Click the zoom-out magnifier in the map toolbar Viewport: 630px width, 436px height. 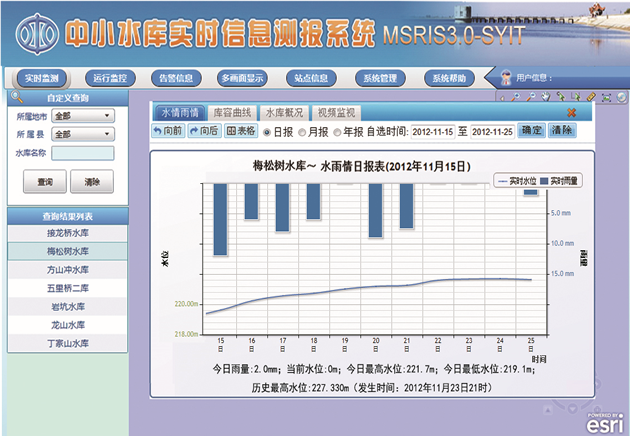[531, 97]
